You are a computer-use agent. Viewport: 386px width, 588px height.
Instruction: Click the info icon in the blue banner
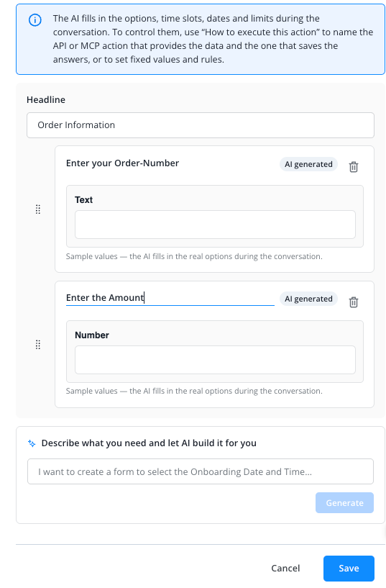pos(35,20)
